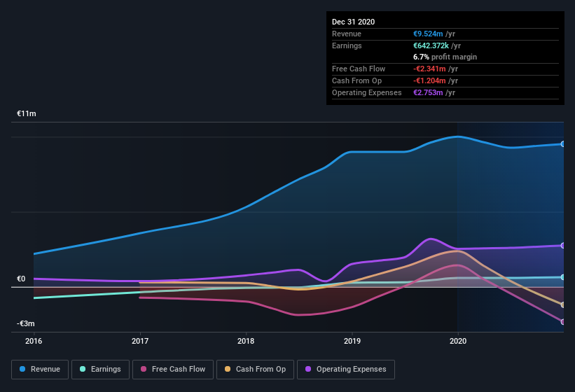Click the €9.524m revenue value

(x=428, y=34)
